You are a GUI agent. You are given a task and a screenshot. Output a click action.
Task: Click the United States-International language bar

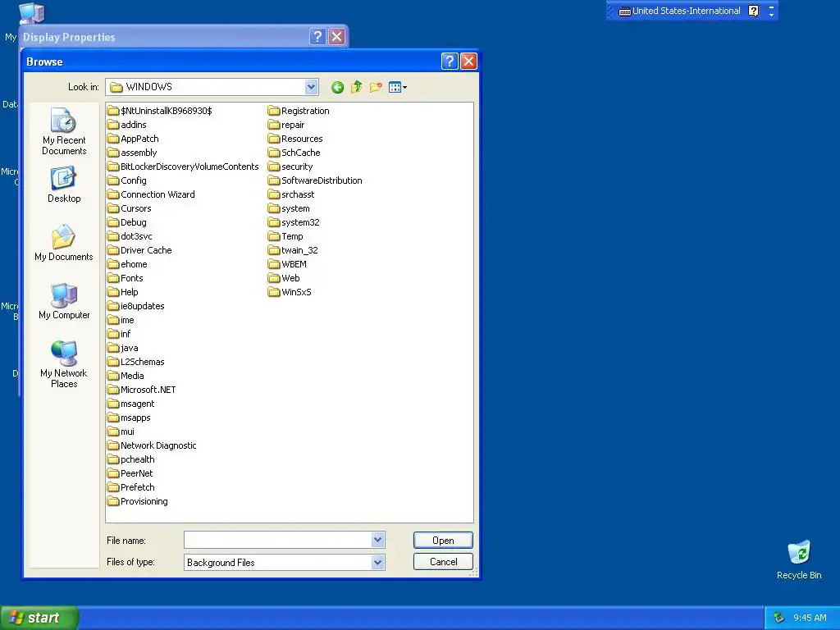tap(680, 11)
